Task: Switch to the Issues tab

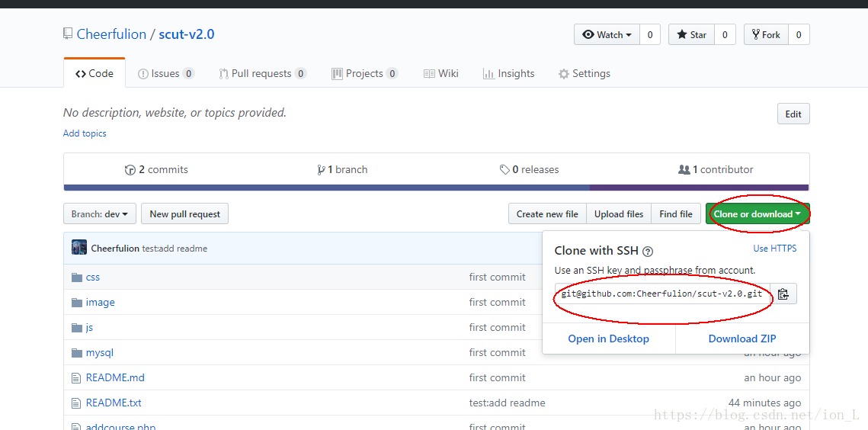Action: pos(165,74)
